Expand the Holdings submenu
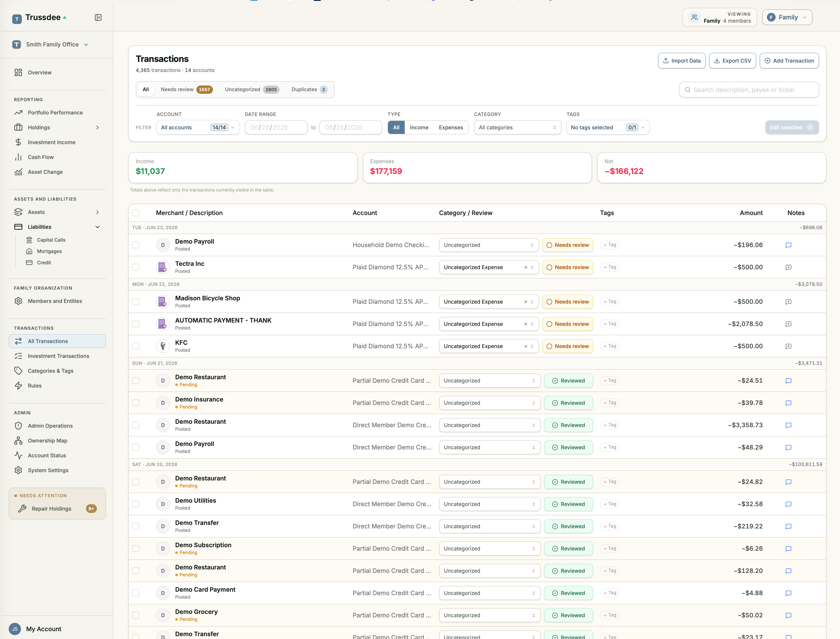This screenshot has width=840, height=639. [97, 127]
